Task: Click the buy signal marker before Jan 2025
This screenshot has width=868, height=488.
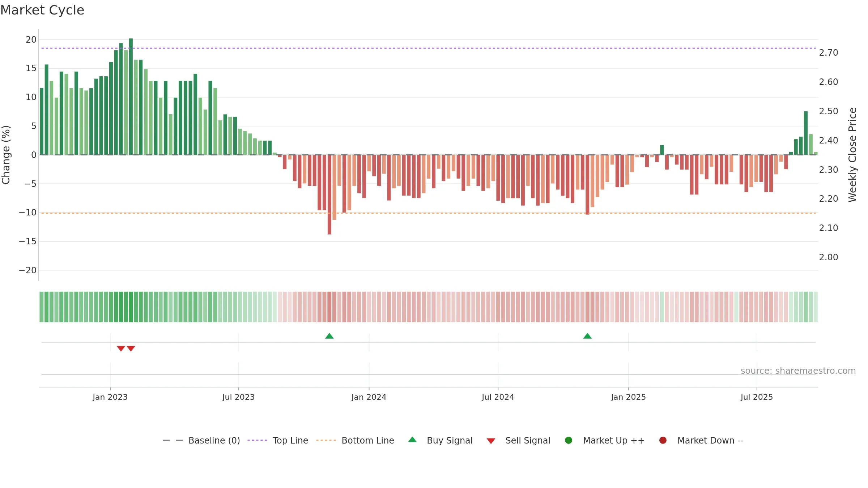Action: pyautogui.click(x=587, y=336)
